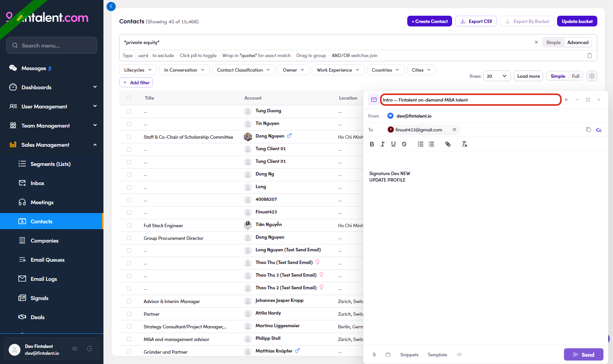Screen dimensions: 613x364
Task: Collapse the sidebar with the blue arrow
Action: coord(111,6)
